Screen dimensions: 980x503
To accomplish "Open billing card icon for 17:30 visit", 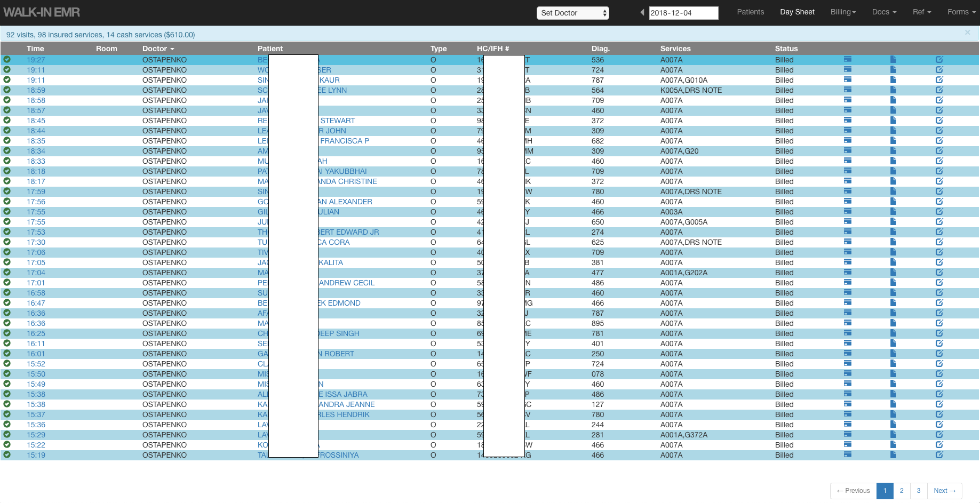I will pos(848,242).
